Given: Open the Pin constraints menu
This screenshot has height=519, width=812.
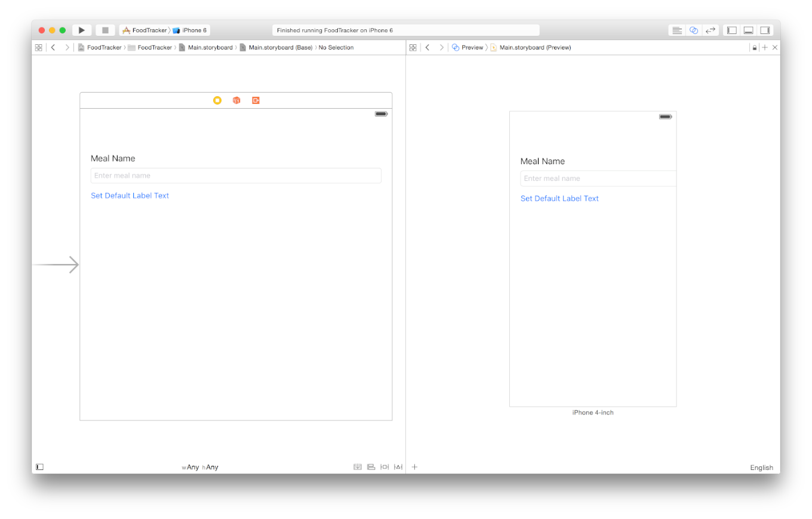Looking at the screenshot, I should [385, 467].
